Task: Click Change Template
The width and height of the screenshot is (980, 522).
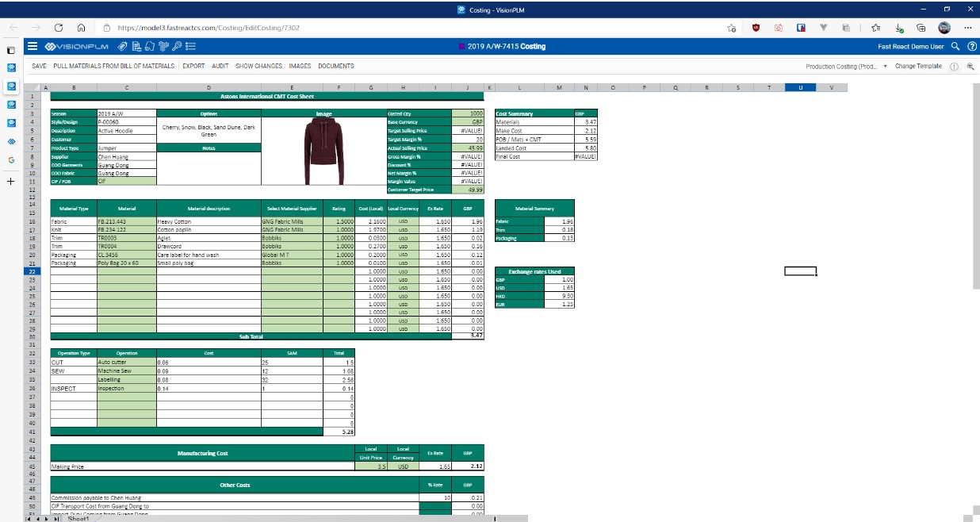Action: [917, 67]
